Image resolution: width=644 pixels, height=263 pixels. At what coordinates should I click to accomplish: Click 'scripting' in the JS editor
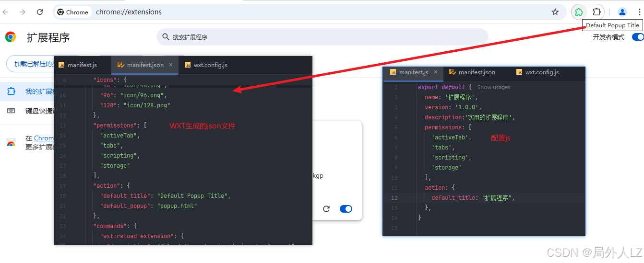450,158
